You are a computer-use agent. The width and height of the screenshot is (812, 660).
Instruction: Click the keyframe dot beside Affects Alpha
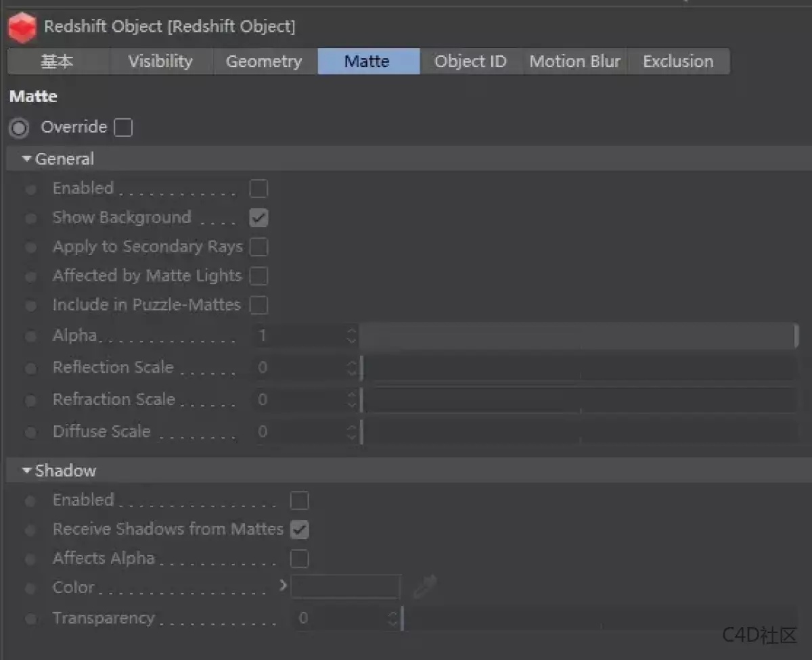[30, 559]
